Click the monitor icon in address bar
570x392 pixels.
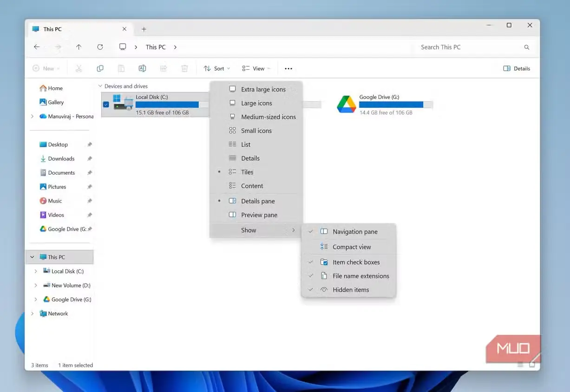pyautogui.click(x=123, y=47)
